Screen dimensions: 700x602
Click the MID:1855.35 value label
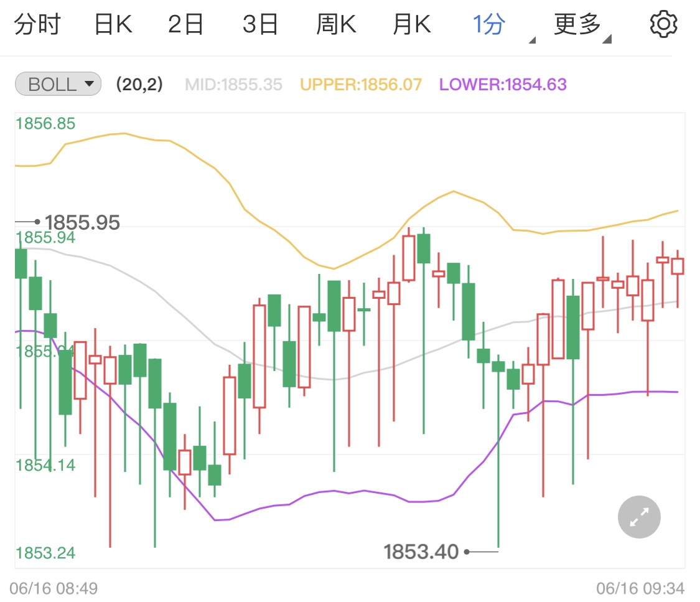233,85
